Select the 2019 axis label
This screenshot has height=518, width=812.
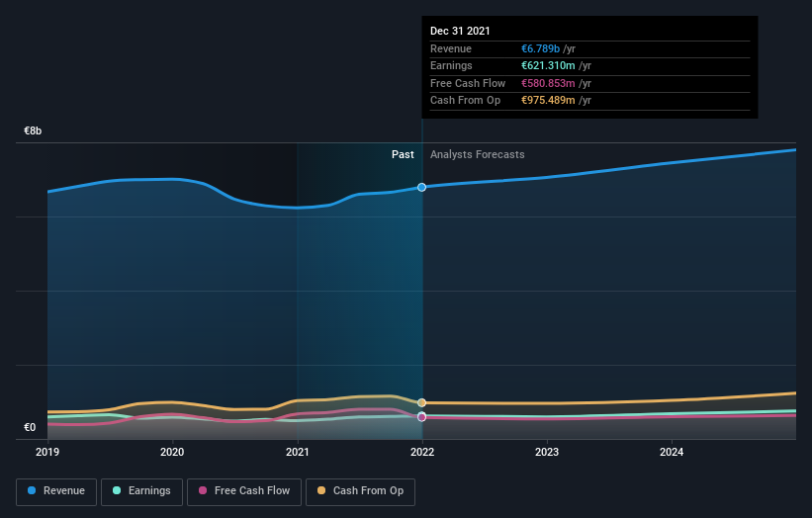[47, 453]
